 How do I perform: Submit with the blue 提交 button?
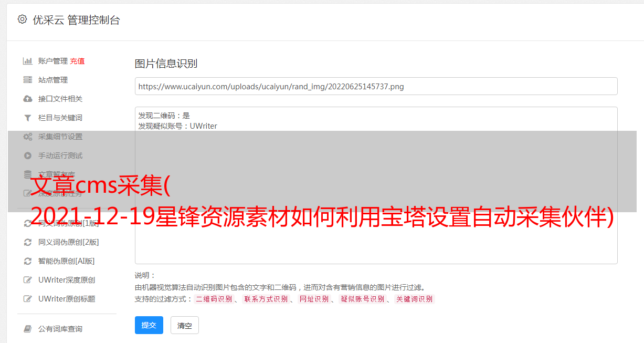(149, 325)
